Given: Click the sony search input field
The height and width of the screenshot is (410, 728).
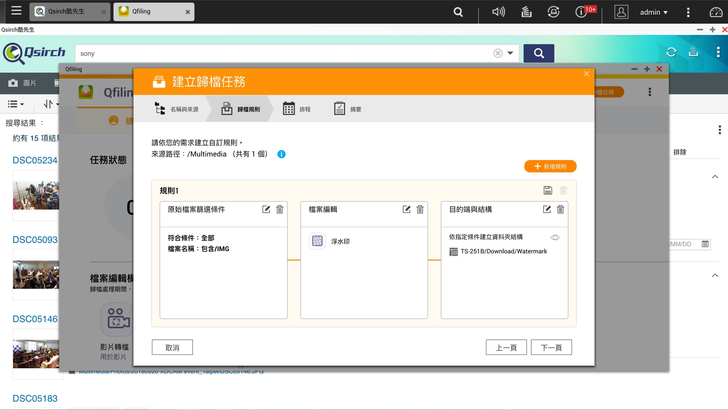Looking at the screenshot, I should click(280, 53).
